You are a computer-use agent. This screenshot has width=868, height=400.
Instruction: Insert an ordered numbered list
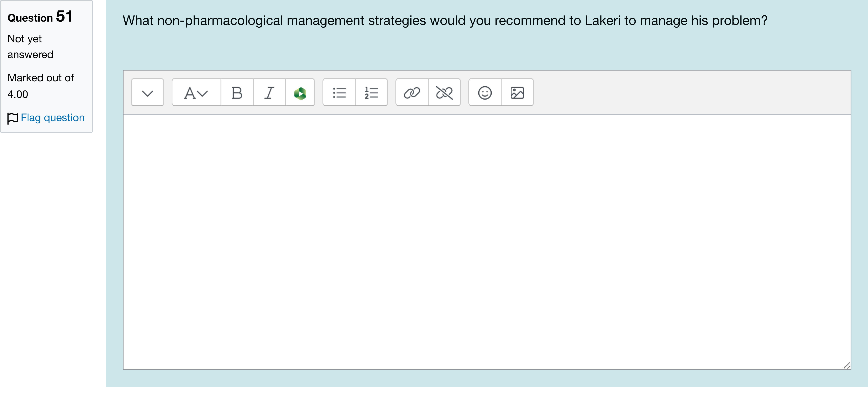tap(371, 93)
